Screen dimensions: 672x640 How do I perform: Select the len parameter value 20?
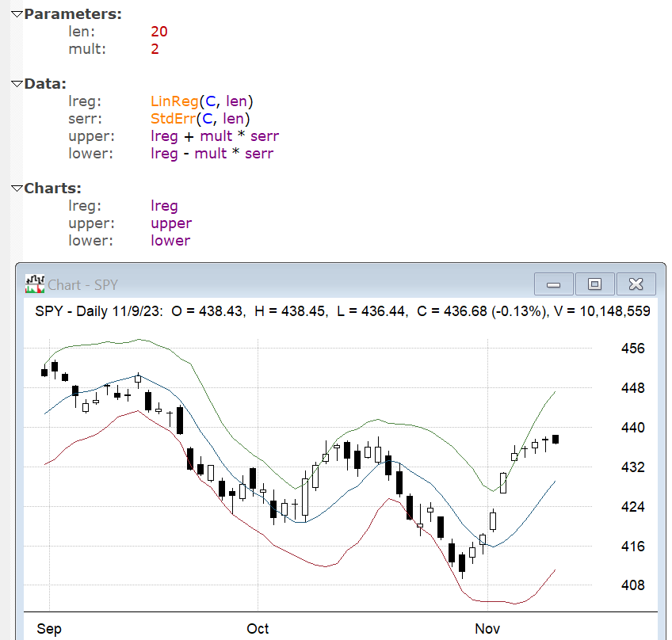pyautogui.click(x=158, y=32)
